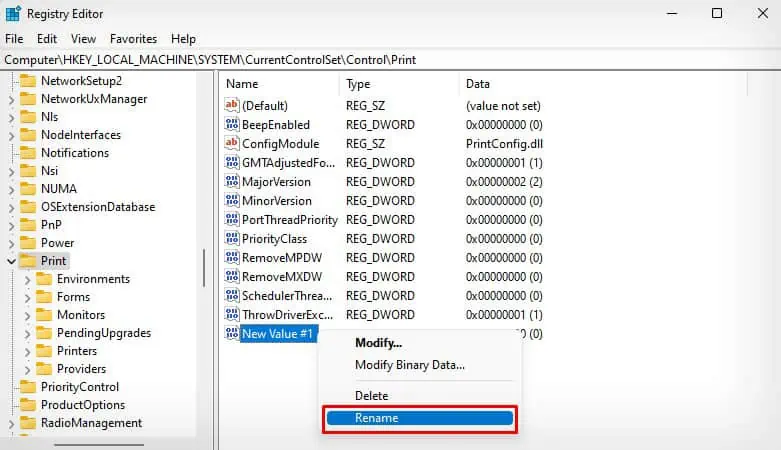Choose Rename from the context menu
This screenshot has height=450, width=781.
point(420,418)
